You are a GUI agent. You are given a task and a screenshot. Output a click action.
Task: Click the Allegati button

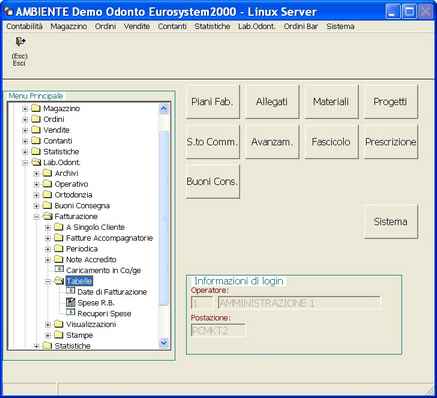(272, 101)
